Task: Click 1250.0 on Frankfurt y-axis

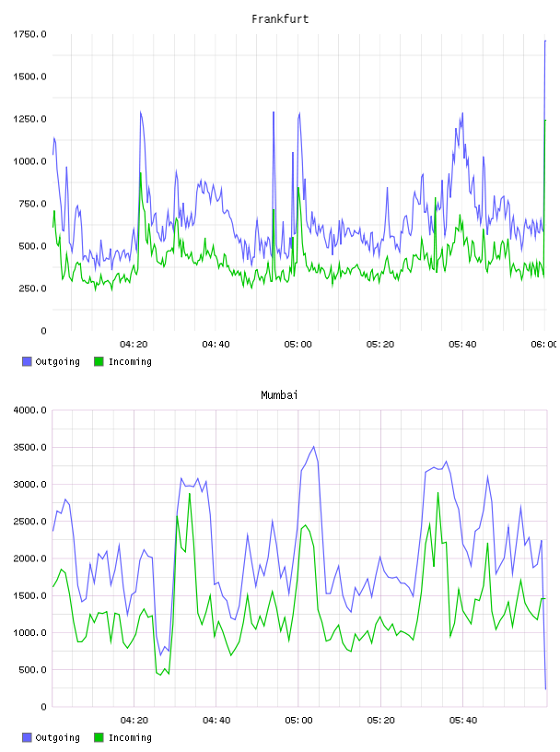Action: 29,119
